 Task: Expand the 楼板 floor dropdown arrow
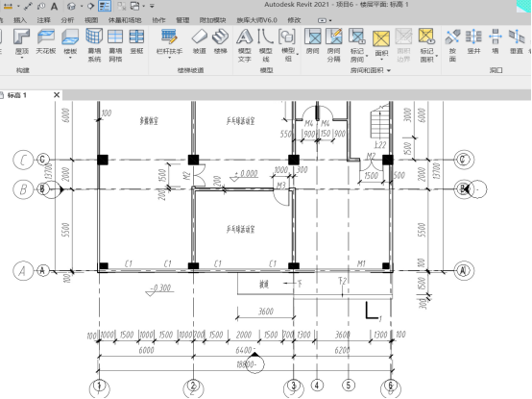tap(70, 58)
